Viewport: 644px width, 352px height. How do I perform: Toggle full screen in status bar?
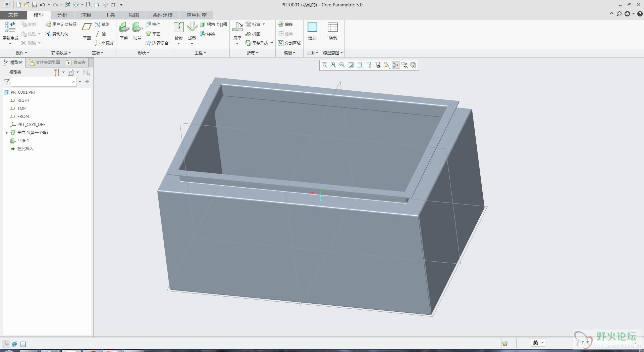tap(23, 344)
